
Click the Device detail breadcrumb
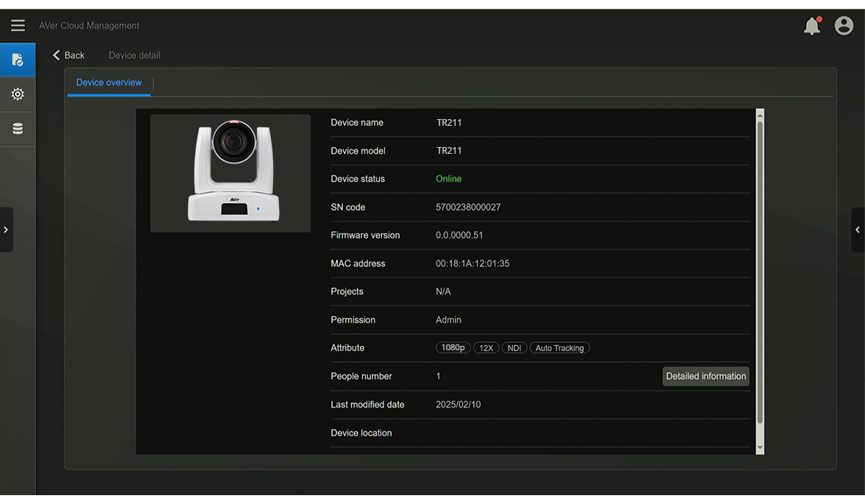[134, 55]
